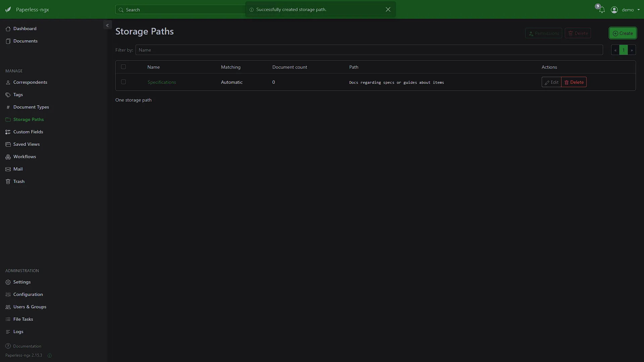Click the version info icon
644x362 pixels.
(50, 356)
